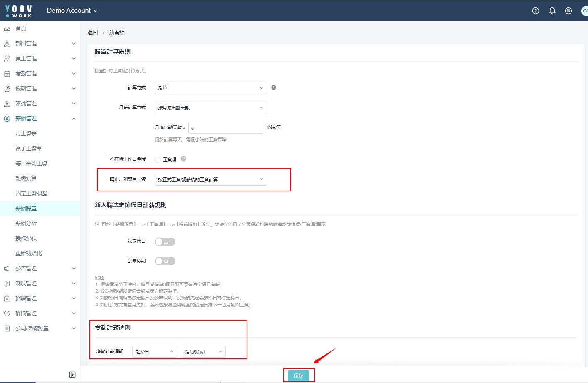Image resolution: width=588 pixels, height=383 pixels.
Task: Click the help question mark icon in header
Action: (x=536, y=11)
